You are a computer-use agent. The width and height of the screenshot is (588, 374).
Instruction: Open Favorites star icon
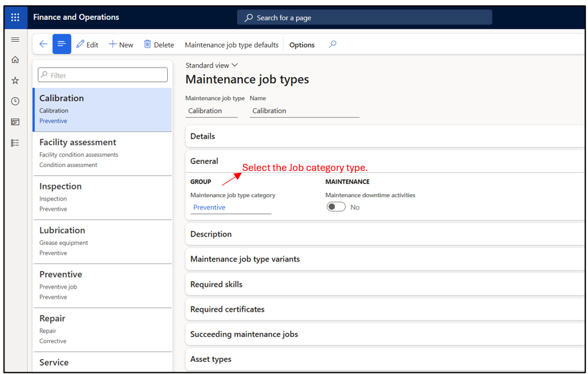click(15, 80)
